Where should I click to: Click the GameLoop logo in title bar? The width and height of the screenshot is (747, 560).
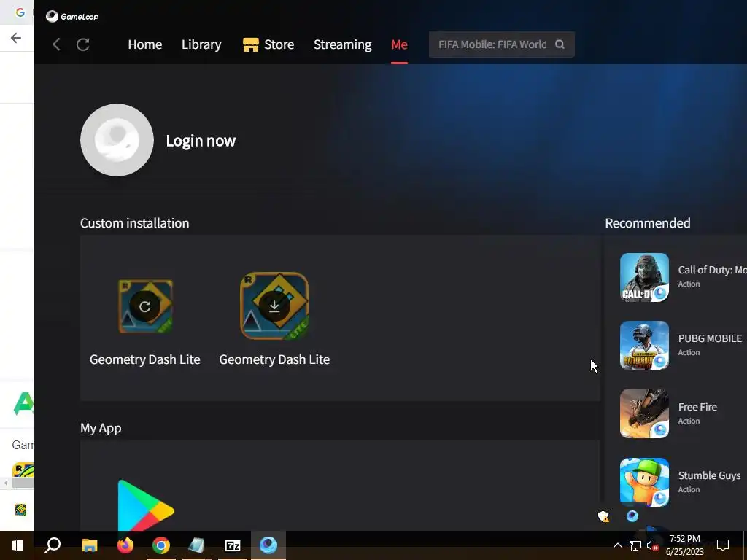pyautogui.click(x=72, y=17)
